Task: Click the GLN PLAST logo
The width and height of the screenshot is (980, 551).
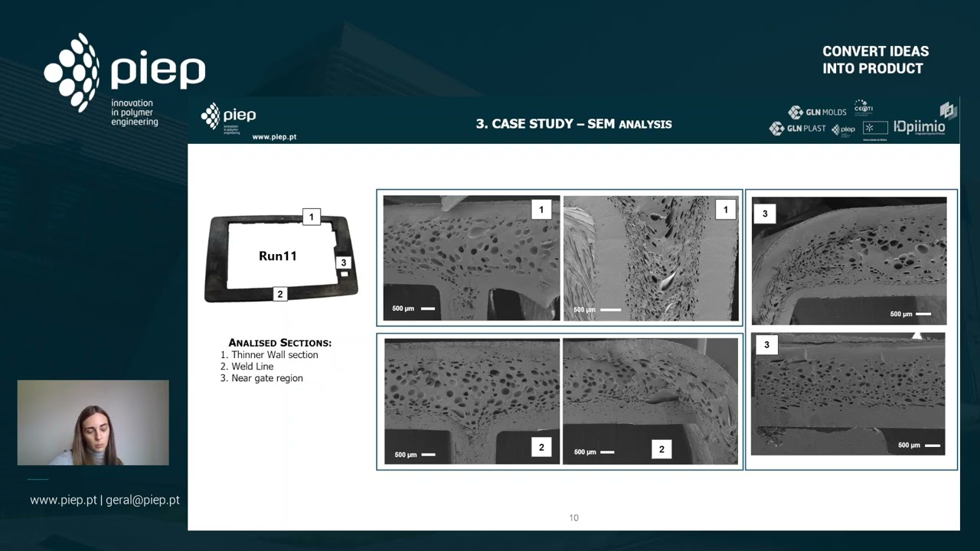Action: tap(798, 129)
